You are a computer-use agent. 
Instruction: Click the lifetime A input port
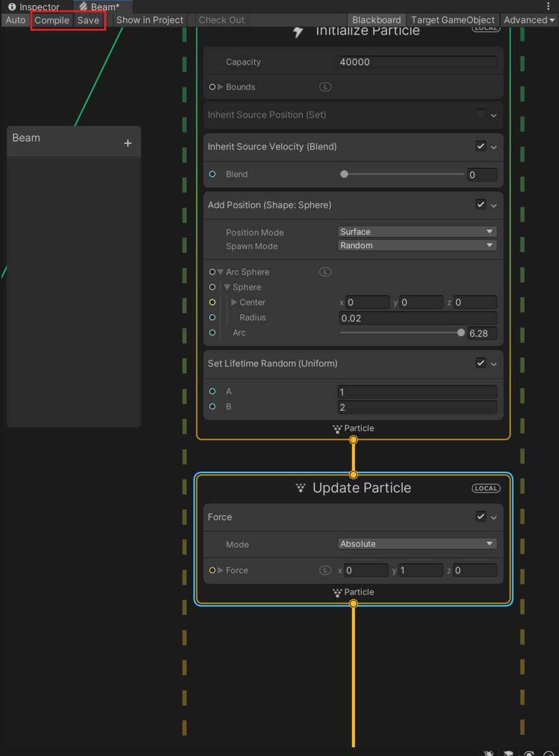tap(212, 392)
